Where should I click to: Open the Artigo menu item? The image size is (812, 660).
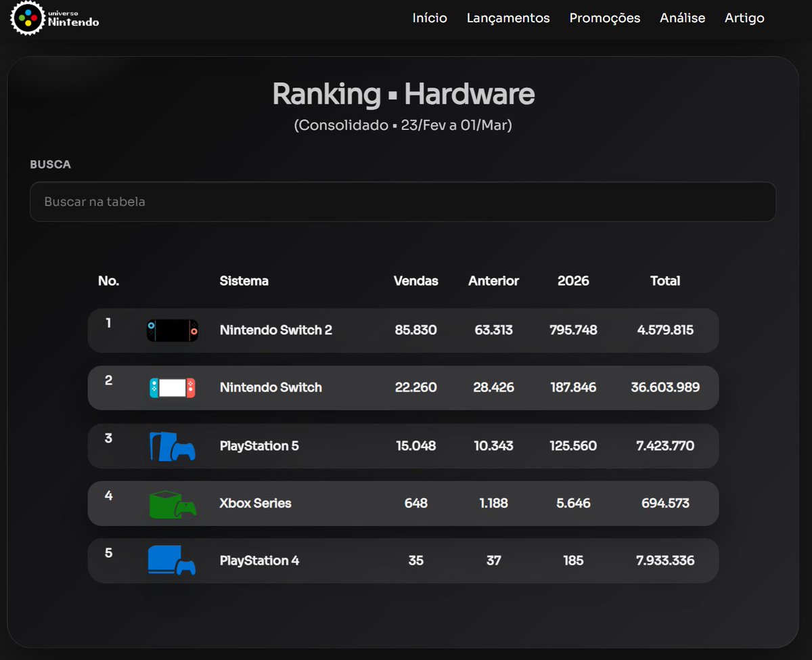(744, 18)
